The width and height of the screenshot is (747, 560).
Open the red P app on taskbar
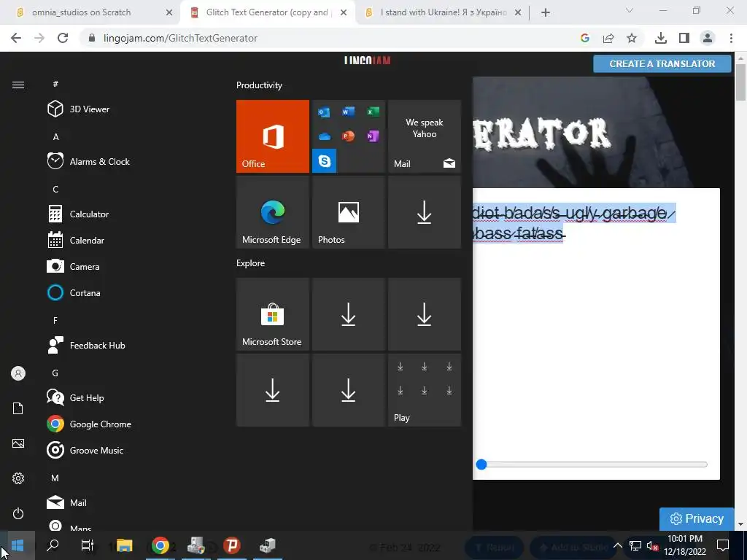(x=232, y=545)
